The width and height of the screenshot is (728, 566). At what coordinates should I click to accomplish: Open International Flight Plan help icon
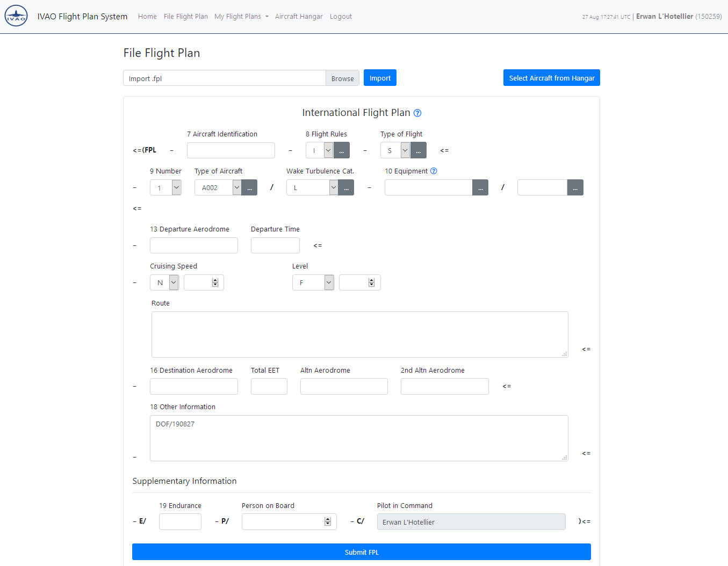pos(417,113)
